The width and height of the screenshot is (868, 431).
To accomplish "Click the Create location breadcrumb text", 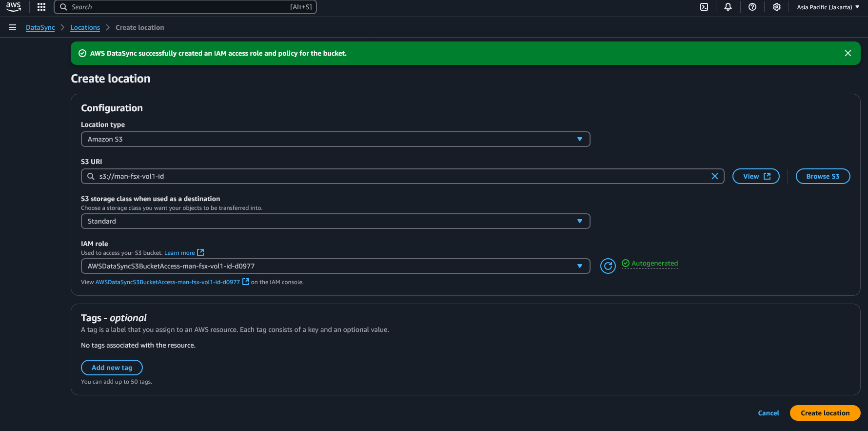I will (x=140, y=27).
